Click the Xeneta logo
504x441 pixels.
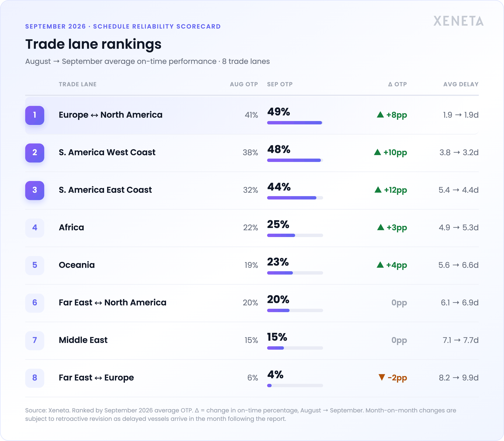pos(458,21)
